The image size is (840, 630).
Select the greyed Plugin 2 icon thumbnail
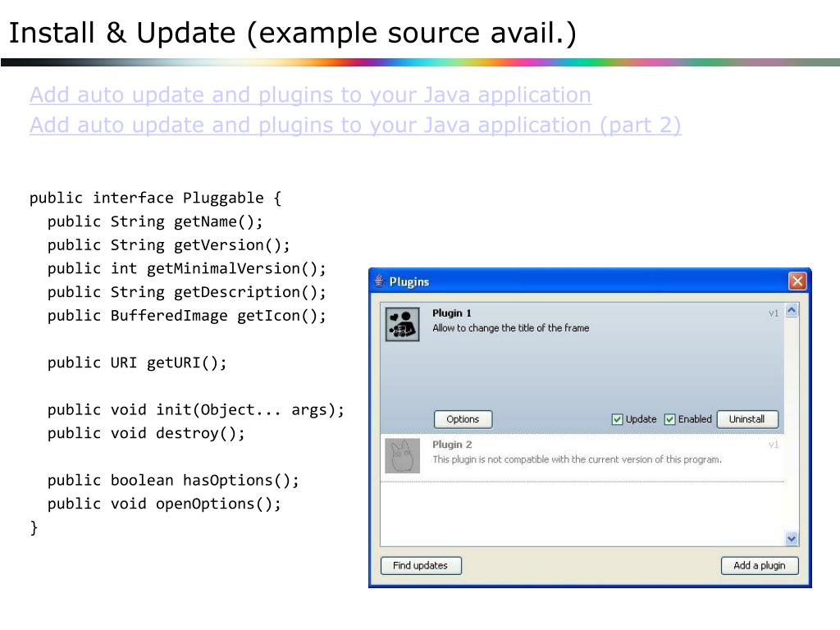pos(402,456)
